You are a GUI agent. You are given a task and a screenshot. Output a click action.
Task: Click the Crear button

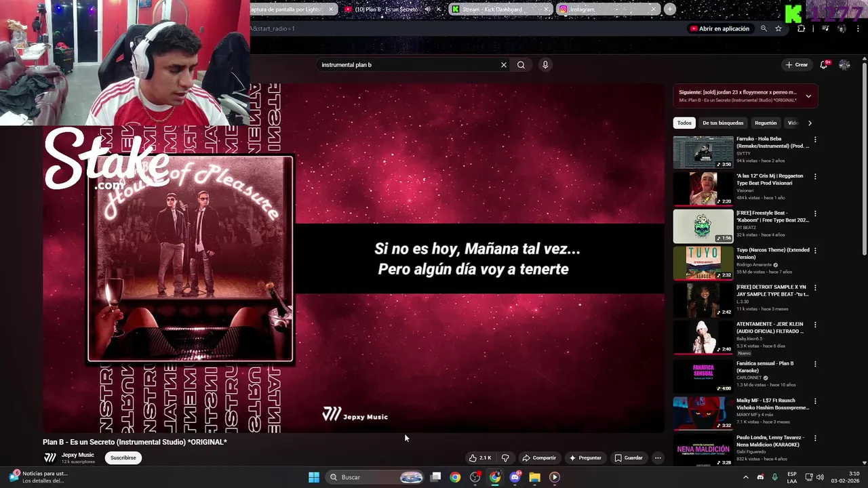point(797,65)
